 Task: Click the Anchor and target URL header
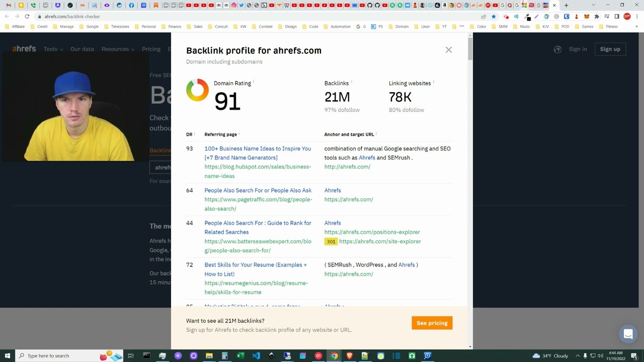pyautogui.click(x=349, y=135)
